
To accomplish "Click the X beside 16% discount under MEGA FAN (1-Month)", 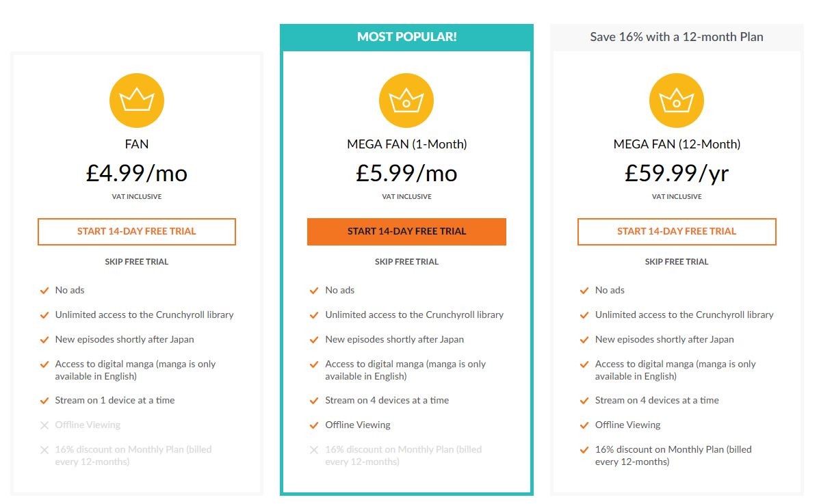I will [313, 450].
